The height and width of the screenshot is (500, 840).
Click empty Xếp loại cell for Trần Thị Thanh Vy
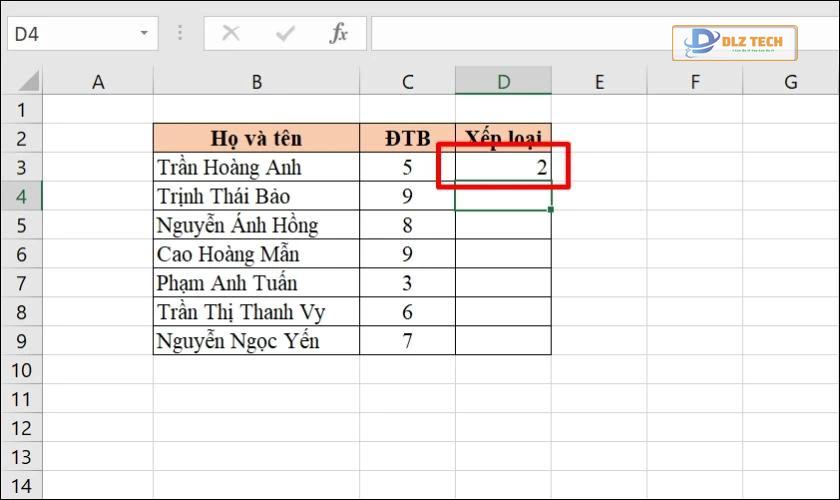(504, 312)
